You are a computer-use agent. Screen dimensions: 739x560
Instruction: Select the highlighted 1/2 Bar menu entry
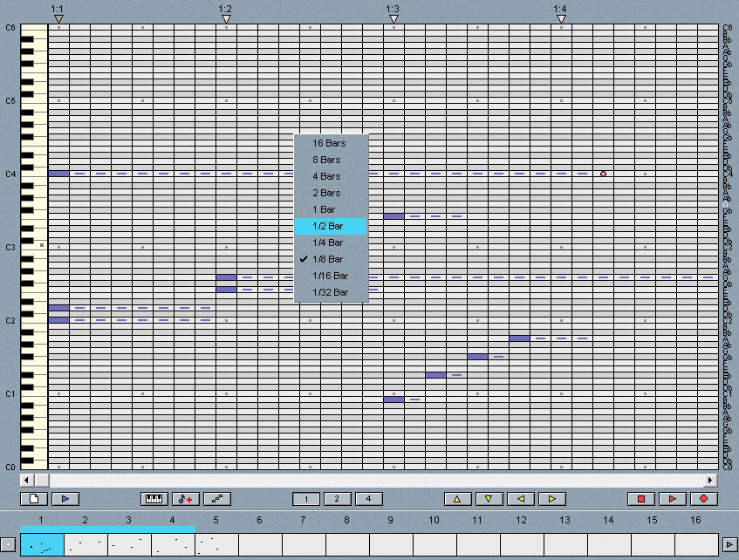tap(327, 226)
